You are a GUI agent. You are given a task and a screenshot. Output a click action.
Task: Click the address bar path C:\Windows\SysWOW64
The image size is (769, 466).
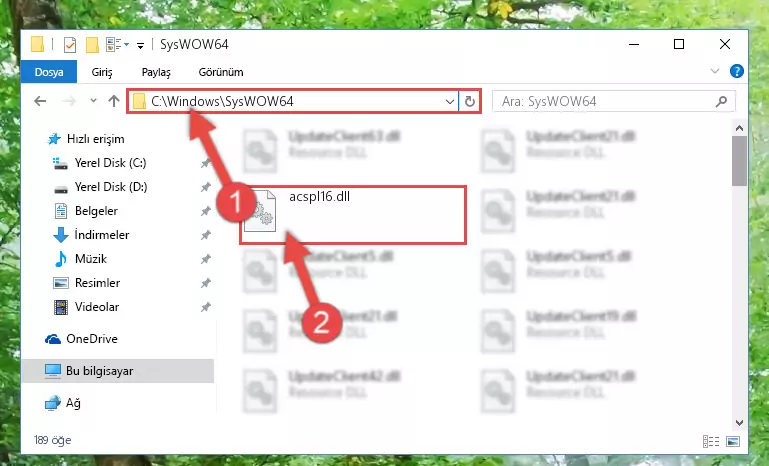pos(222,101)
